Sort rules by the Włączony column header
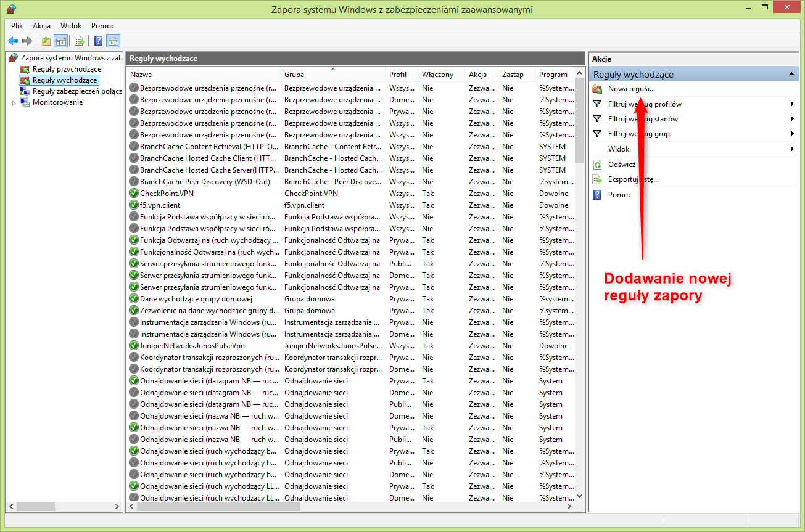This screenshot has height=532, width=805. tap(441, 75)
